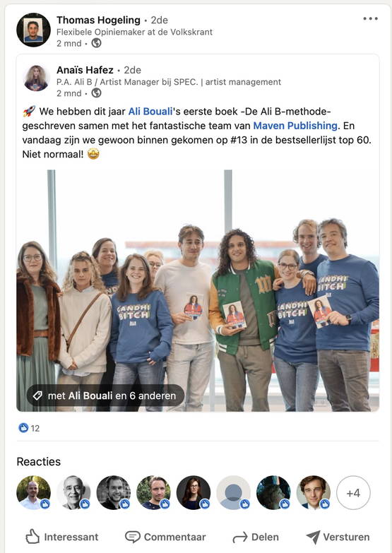The width and height of the screenshot is (392, 553).
Task: Click the grey-haired man's reaction avatar
Action: pos(73,493)
